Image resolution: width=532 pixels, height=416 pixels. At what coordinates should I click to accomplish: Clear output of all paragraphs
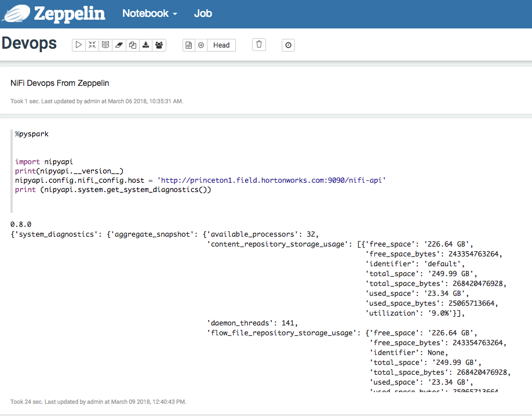point(118,45)
